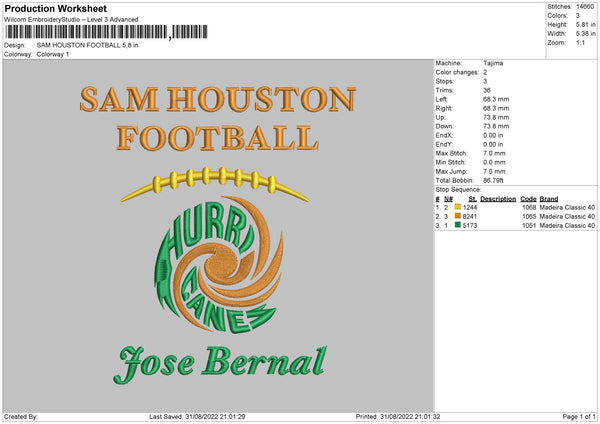This screenshot has width=600, height=424.
Task: Click the Height value 5.81 in
Action: click(x=585, y=24)
